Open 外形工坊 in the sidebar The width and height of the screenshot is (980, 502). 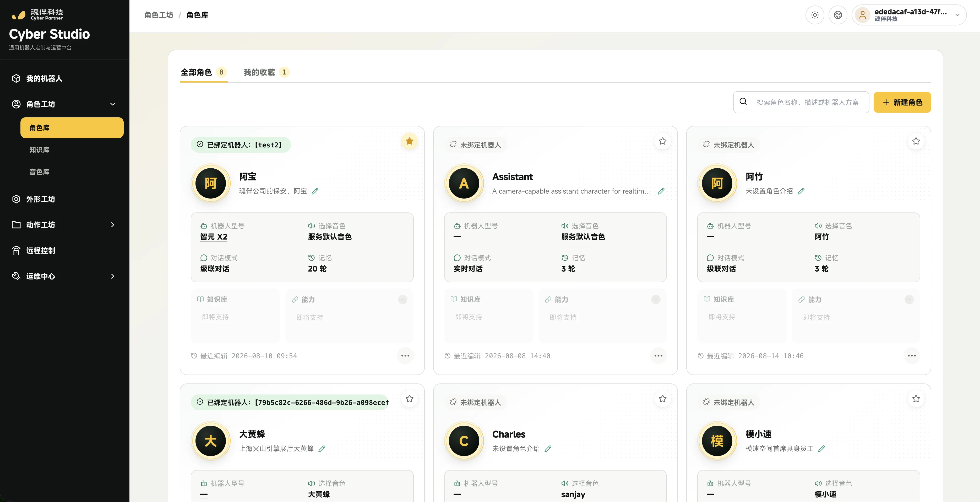[65, 199]
